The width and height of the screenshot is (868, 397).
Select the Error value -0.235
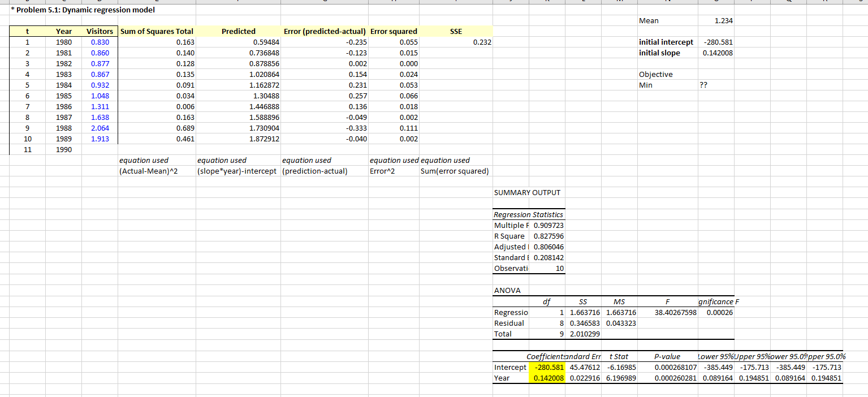(x=357, y=42)
